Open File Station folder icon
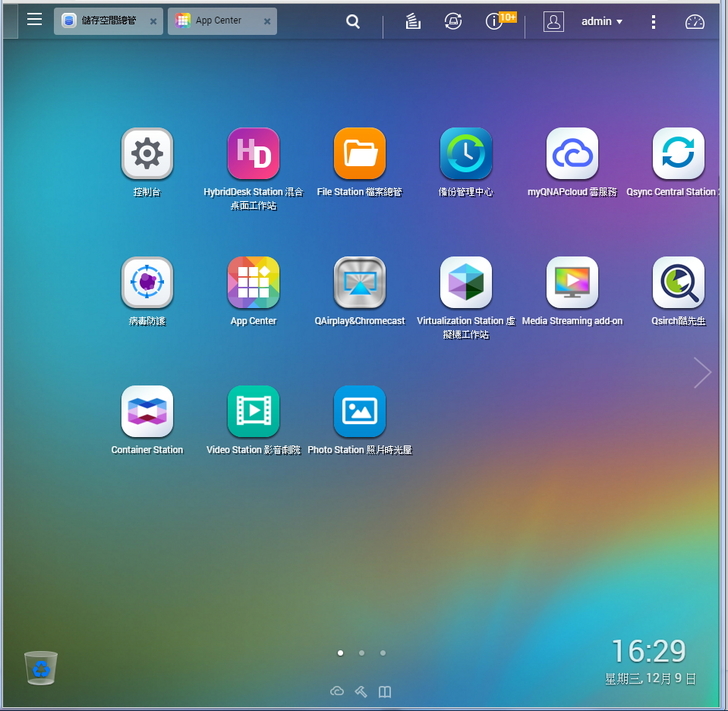The image size is (728, 711). coord(359,153)
